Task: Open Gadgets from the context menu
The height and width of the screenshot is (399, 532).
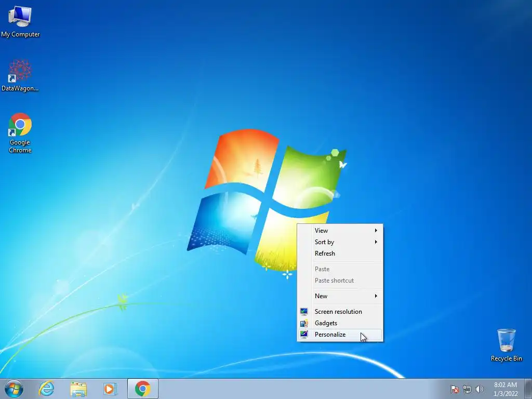Action: pyautogui.click(x=340, y=323)
